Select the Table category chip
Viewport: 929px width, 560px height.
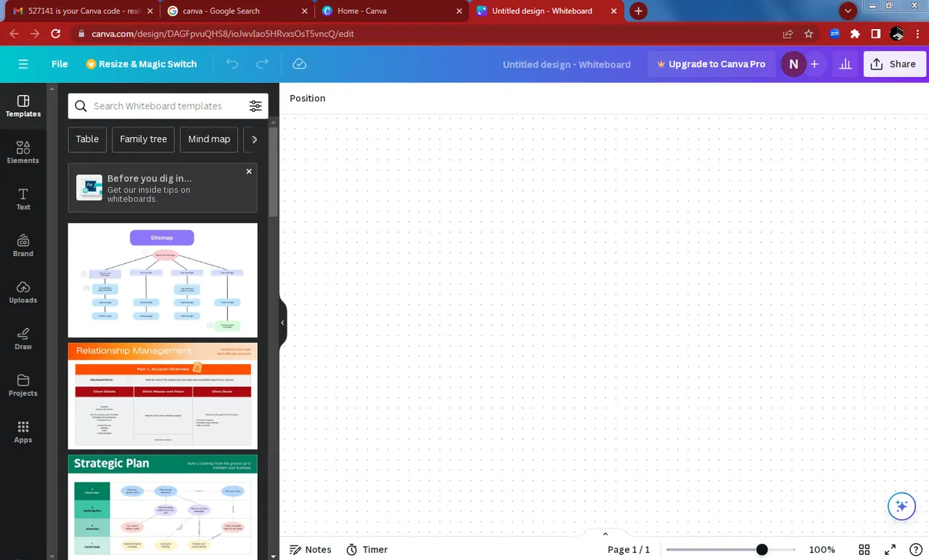pos(87,139)
